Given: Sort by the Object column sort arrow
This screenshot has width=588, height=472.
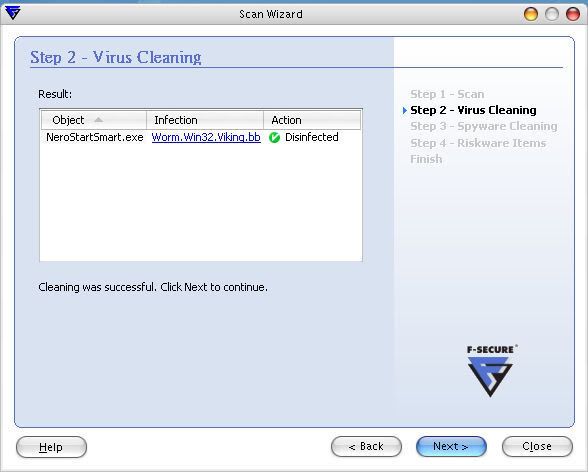Looking at the screenshot, I should pos(98,120).
